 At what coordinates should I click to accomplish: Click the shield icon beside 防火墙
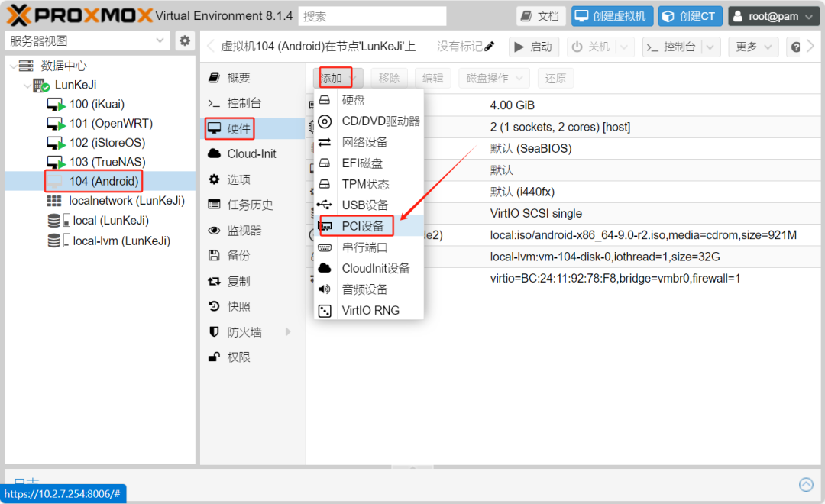pyautogui.click(x=214, y=332)
